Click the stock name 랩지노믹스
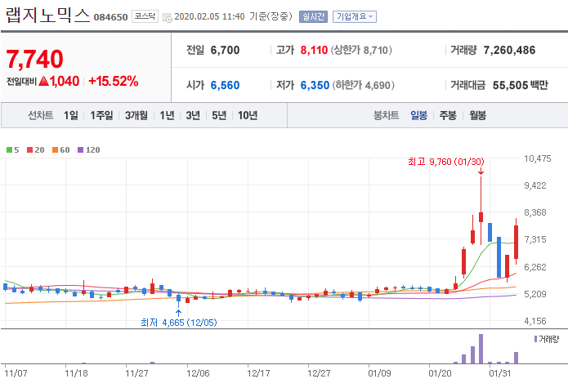The image size is (568, 392). (48, 16)
